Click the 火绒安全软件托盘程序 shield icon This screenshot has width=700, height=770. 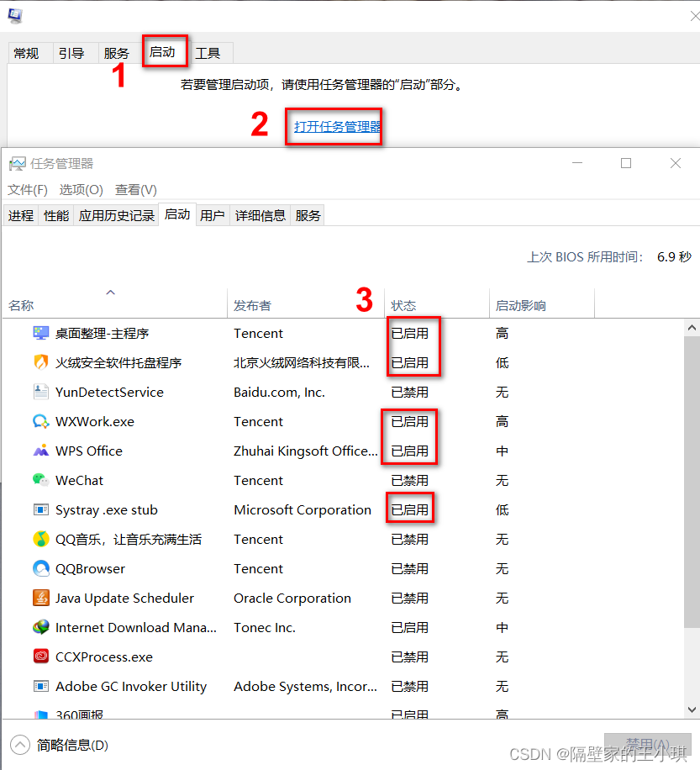pos(40,362)
